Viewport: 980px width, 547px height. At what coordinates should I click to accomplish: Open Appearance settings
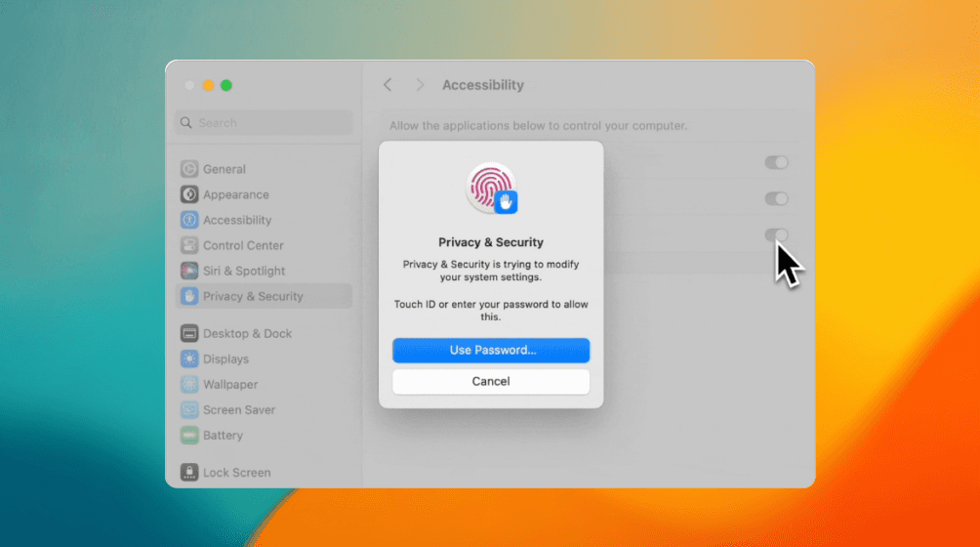point(264,194)
